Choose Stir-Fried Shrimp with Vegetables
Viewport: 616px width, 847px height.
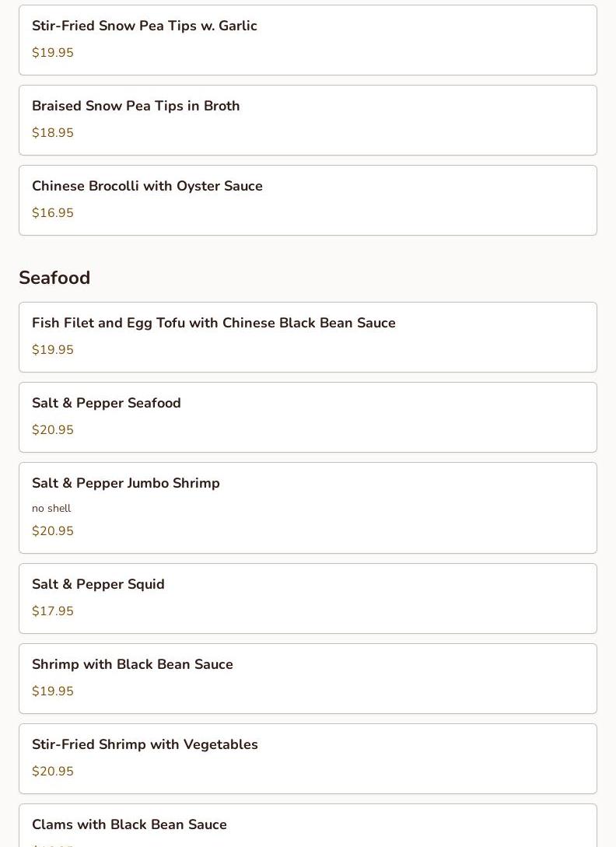pos(145,744)
